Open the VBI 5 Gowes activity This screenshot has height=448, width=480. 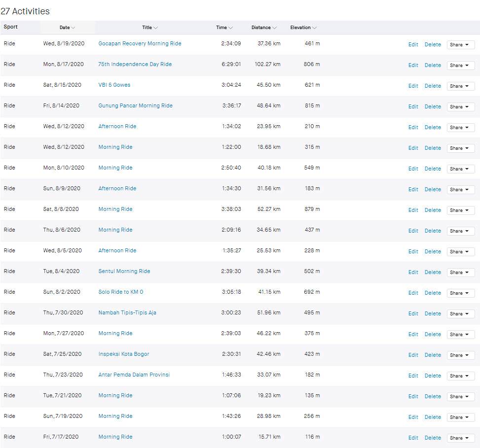[114, 85]
